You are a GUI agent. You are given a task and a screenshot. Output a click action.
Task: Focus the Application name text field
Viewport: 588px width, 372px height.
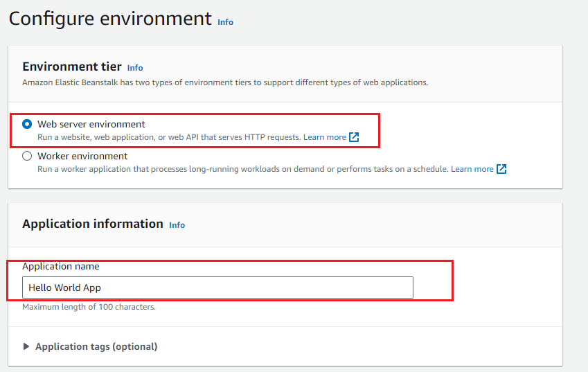[x=217, y=287]
